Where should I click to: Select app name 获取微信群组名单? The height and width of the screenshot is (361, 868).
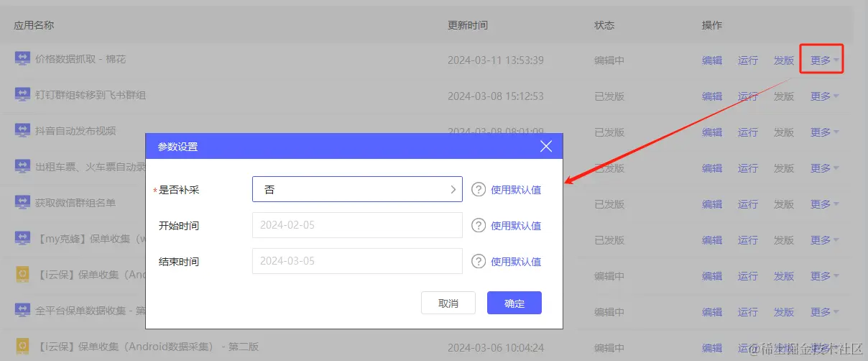click(x=75, y=203)
